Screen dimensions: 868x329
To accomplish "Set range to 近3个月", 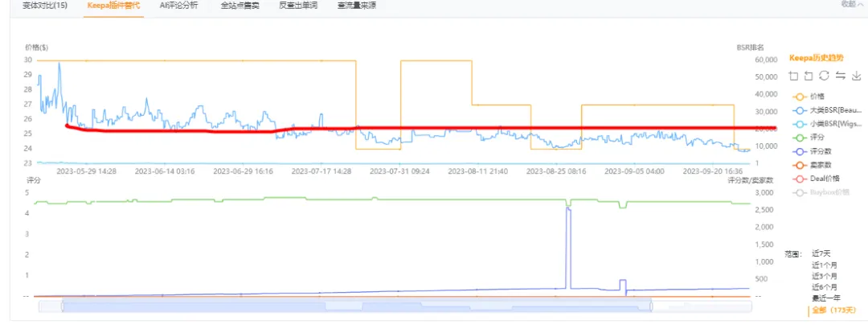I will [x=825, y=277].
